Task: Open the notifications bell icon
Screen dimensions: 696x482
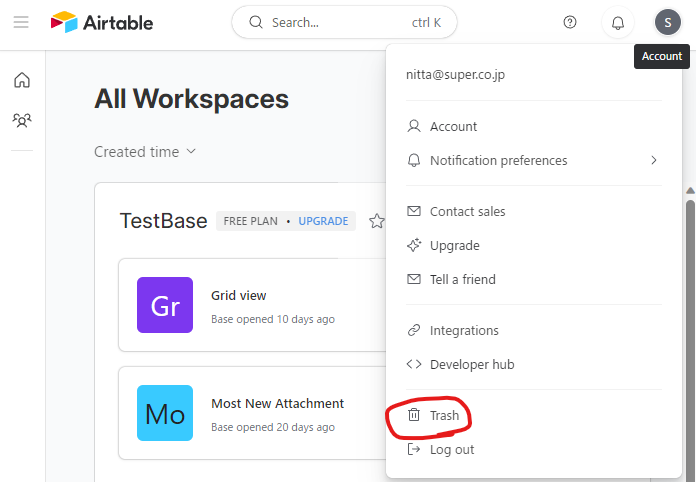Action: click(617, 22)
